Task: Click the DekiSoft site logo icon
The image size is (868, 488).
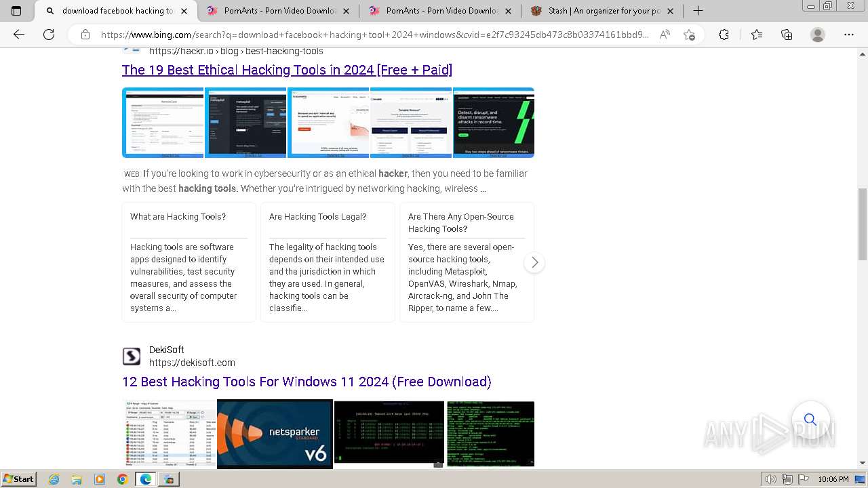Action: (132, 357)
